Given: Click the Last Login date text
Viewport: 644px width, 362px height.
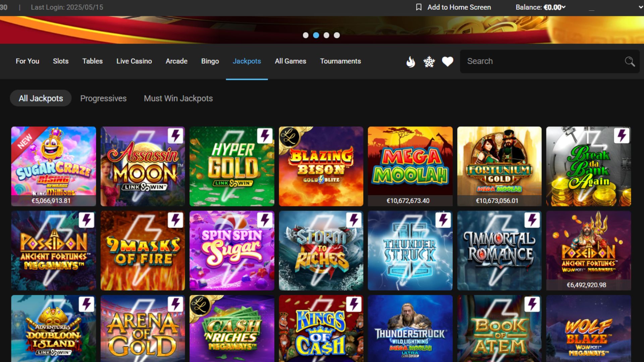Looking at the screenshot, I should [67, 7].
